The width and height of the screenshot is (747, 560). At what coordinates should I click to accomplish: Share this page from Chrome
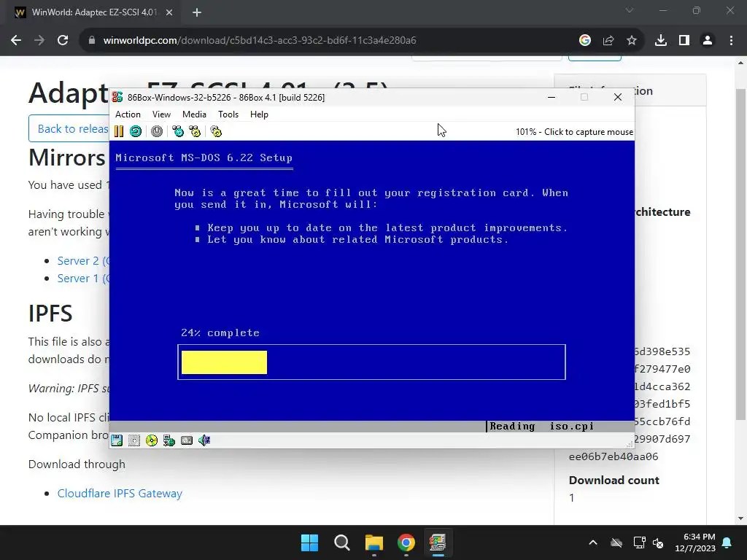[608, 41]
